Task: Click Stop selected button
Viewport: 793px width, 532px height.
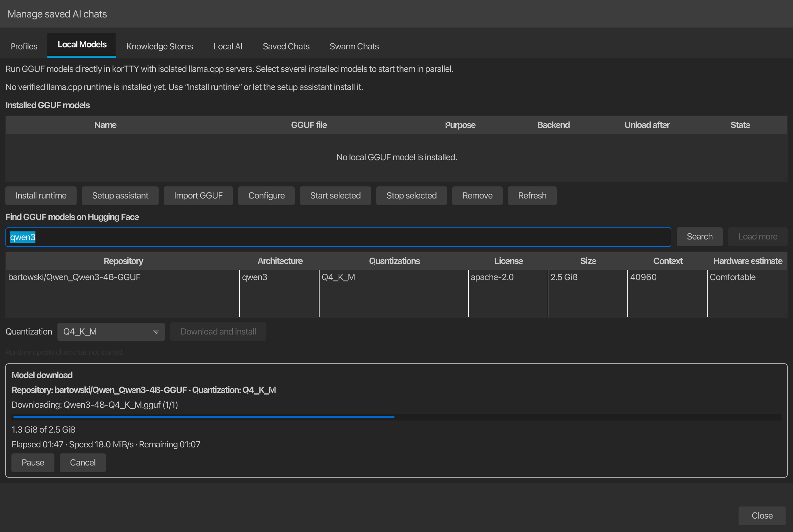Action: (411, 196)
